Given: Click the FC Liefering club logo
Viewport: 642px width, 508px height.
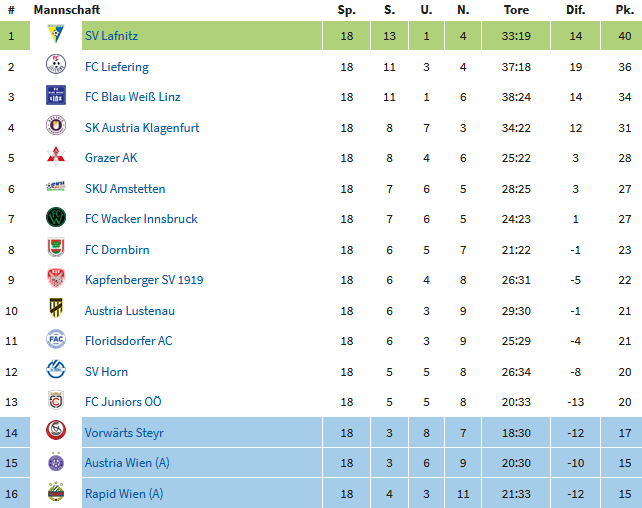Looking at the screenshot, I should [x=56, y=65].
